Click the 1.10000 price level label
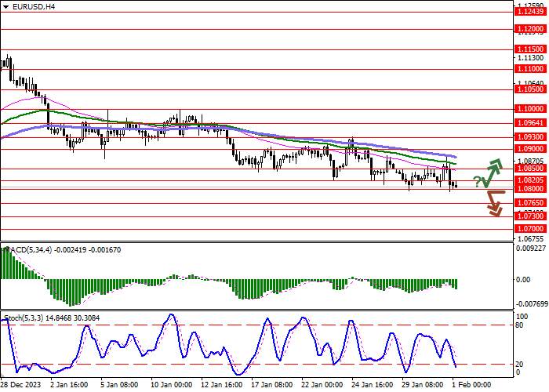Screen dimensions: 549x392 coord(531,109)
